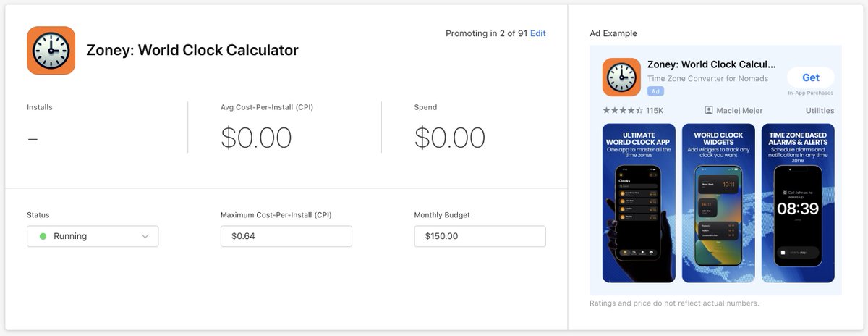Image resolution: width=868 pixels, height=336 pixels.
Task: Click the large Zoney clock app icon
Action: [51, 51]
